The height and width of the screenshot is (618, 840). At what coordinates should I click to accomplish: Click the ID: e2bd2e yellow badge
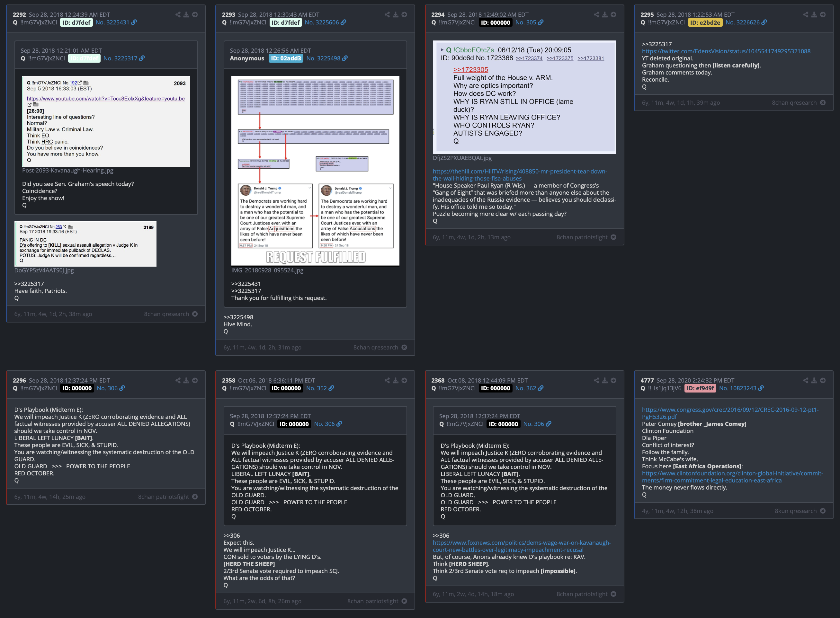point(705,22)
